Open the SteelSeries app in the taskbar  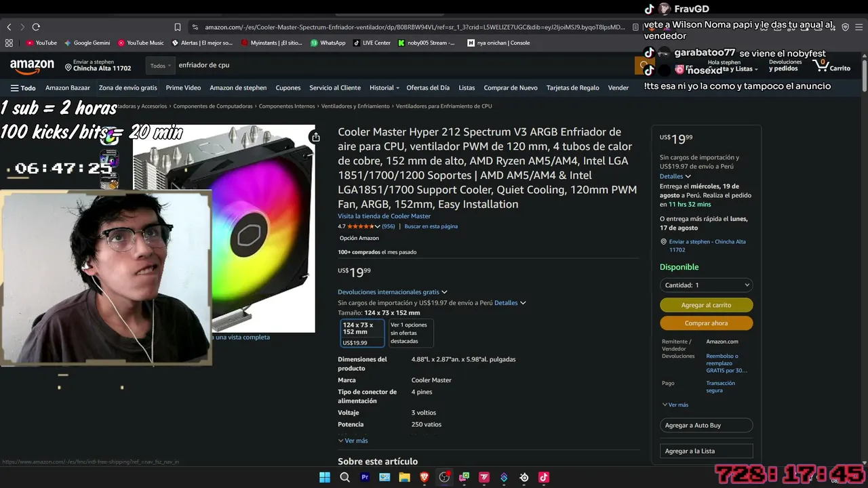(x=524, y=477)
